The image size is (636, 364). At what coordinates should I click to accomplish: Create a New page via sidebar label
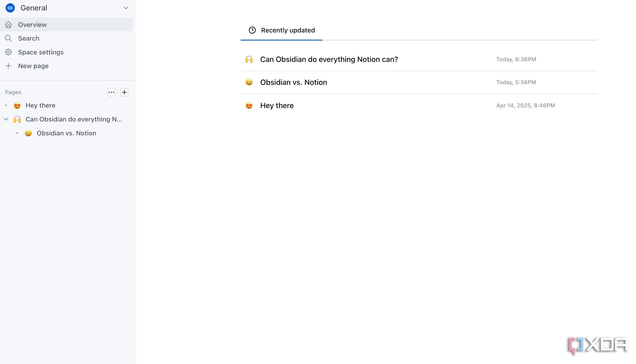[x=33, y=66]
